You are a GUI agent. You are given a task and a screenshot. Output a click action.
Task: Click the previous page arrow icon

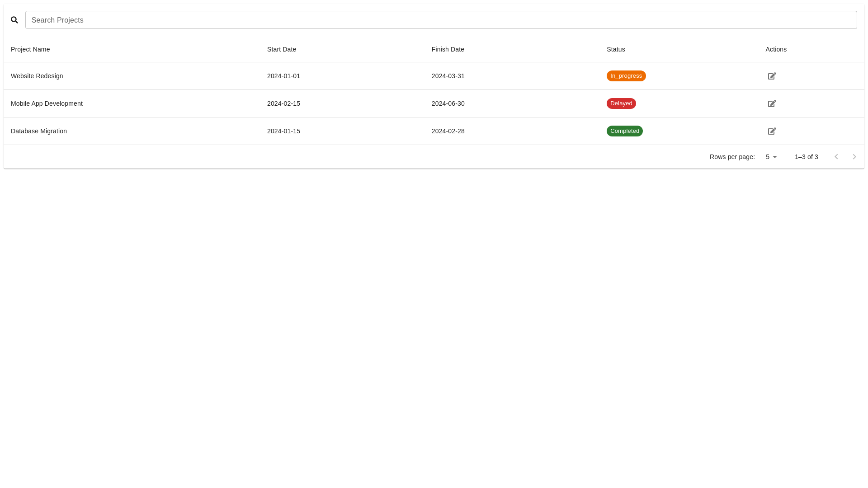tap(836, 156)
